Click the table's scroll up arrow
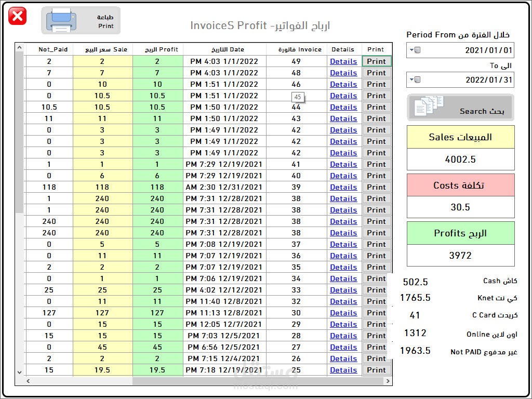 click(x=20, y=48)
